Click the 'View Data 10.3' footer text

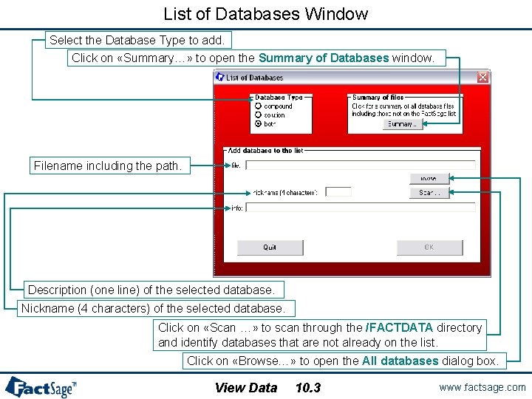[x=268, y=388]
